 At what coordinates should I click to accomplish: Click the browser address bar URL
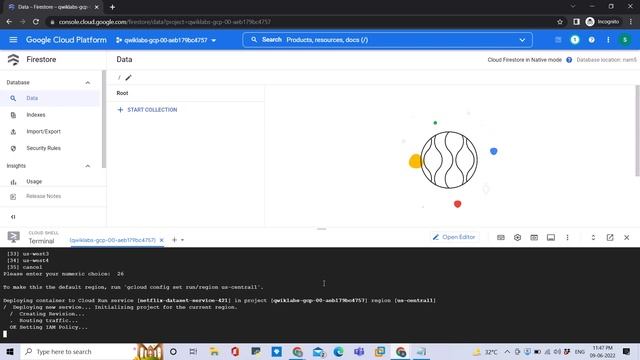coord(164,22)
